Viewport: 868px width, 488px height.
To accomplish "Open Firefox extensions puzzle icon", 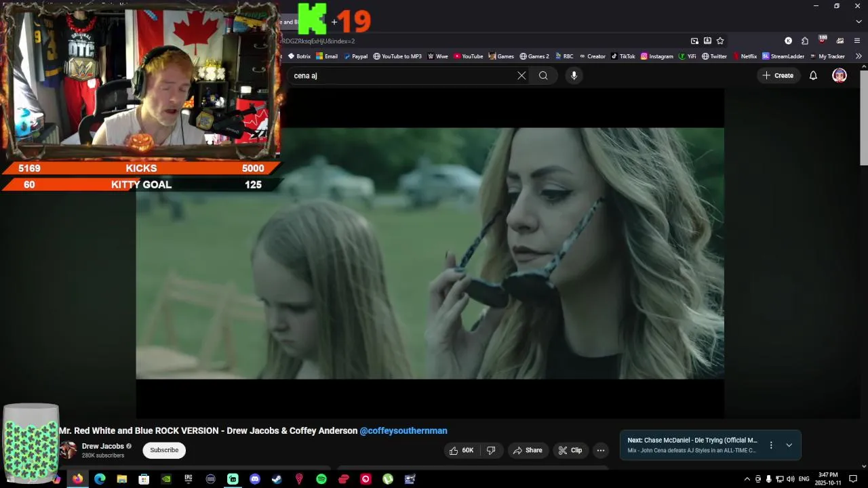I will click(805, 41).
